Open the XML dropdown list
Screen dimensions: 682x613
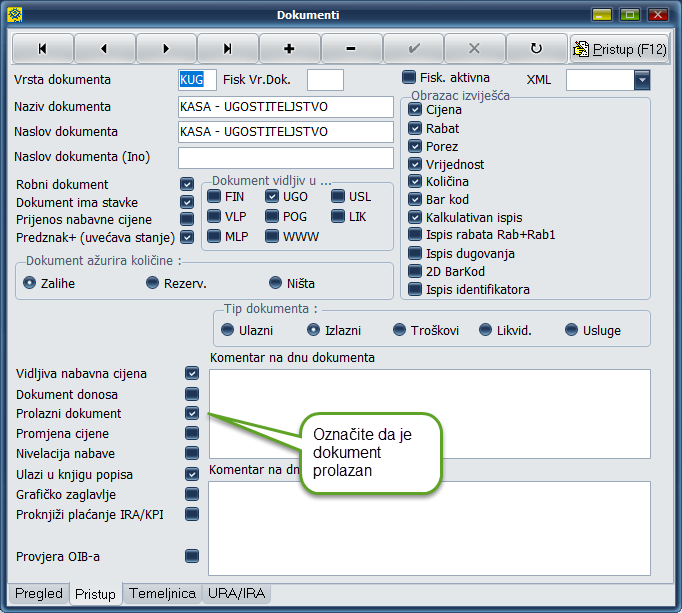click(641, 80)
